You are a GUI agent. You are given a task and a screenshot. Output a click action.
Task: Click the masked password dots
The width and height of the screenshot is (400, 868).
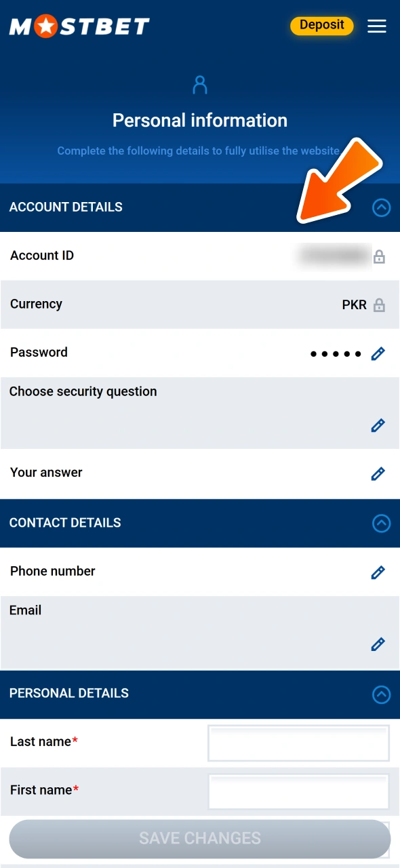pyautogui.click(x=337, y=353)
